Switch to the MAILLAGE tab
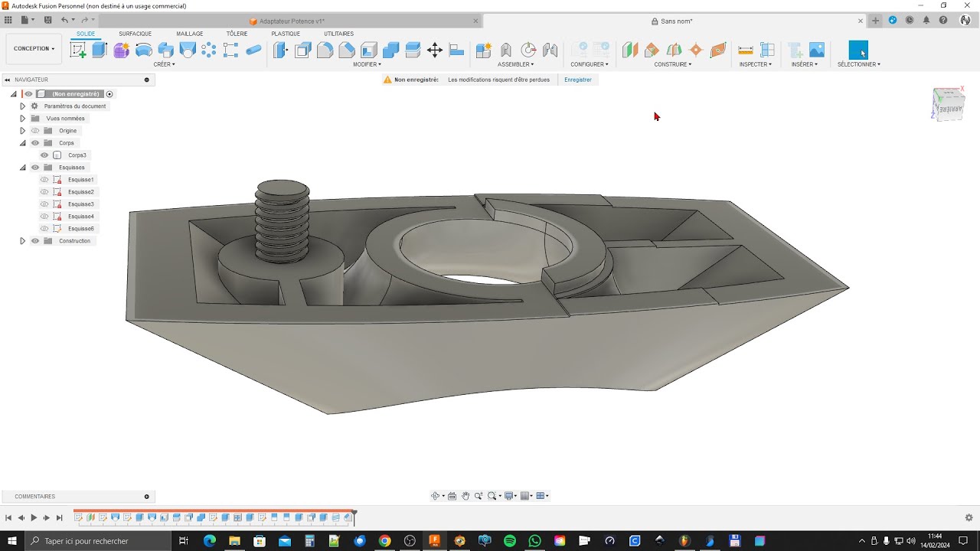The height and width of the screenshot is (551, 980). point(190,34)
